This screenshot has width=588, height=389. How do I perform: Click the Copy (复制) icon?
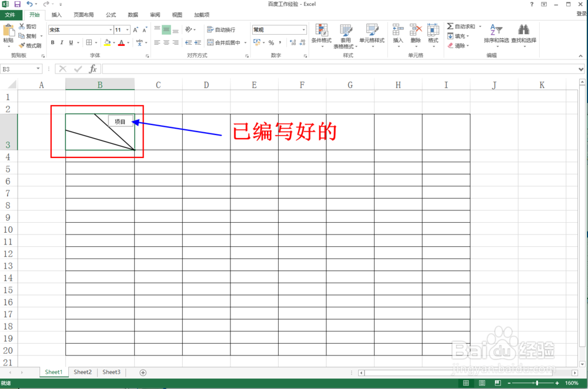click(x=21, y=36)
